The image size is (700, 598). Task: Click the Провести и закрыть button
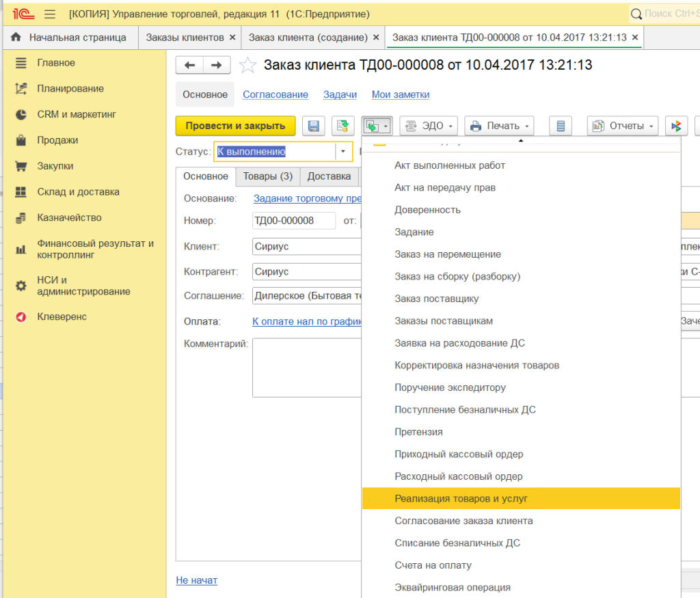click(235, 126)
